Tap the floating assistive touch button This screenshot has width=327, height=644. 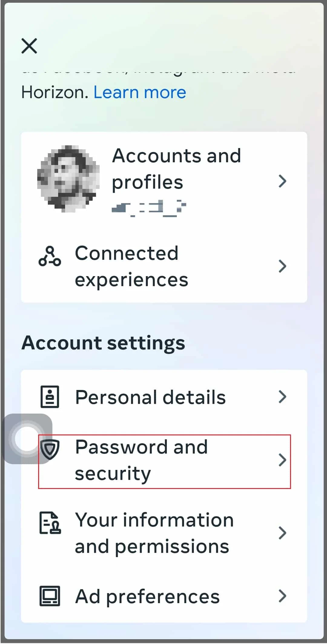click(x=27, y=439)
